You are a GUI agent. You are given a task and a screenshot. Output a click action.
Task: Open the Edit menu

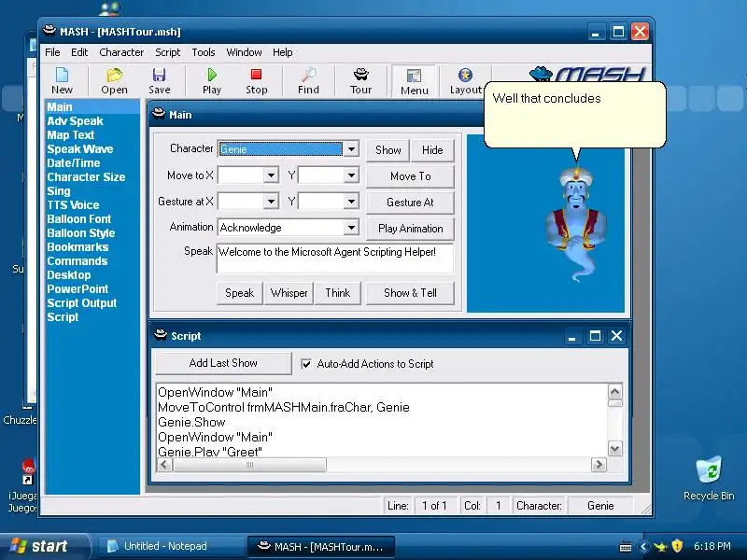click(79, 52)
